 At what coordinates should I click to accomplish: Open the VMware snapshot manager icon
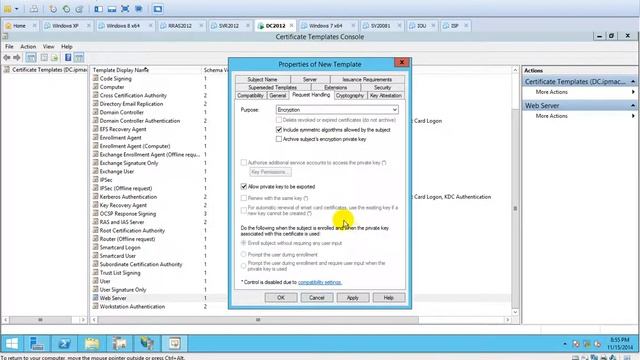[80, 9]
